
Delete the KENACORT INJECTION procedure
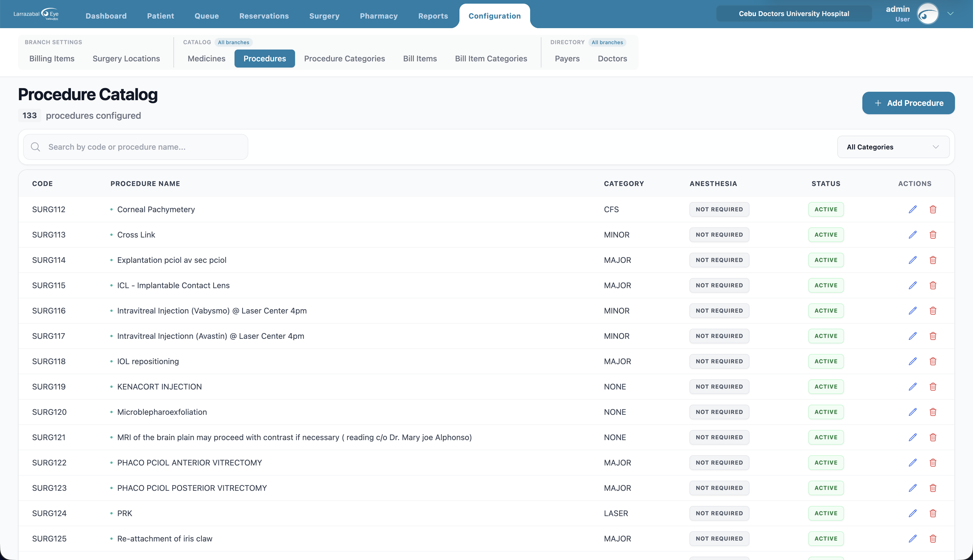click(x=933, y=387)
